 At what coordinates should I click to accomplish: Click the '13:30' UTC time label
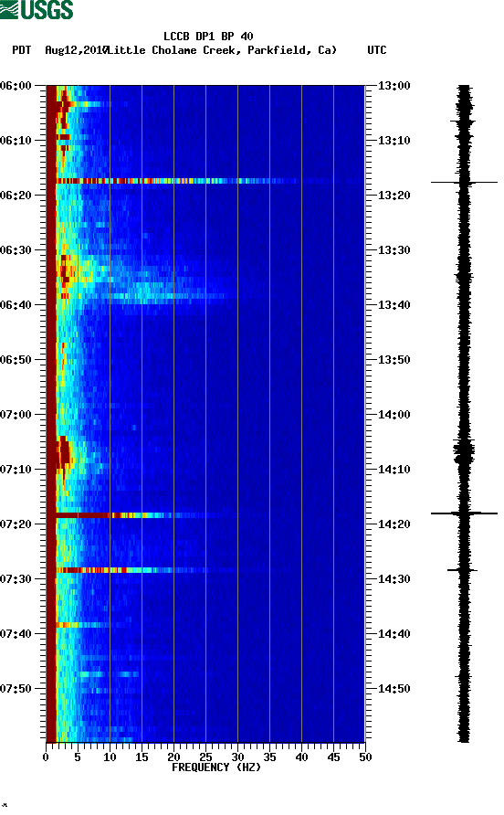click(394, 250)
